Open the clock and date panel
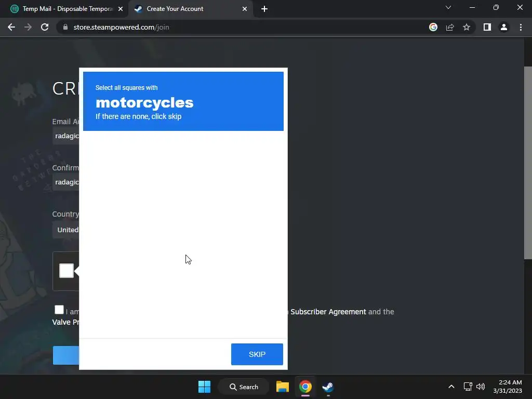This screenshot has width=532, height=399. click(508, 387)
